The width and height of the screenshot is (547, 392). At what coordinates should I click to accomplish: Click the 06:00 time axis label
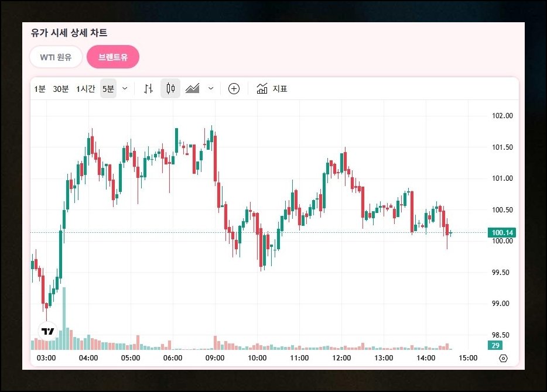click(173, 358)
